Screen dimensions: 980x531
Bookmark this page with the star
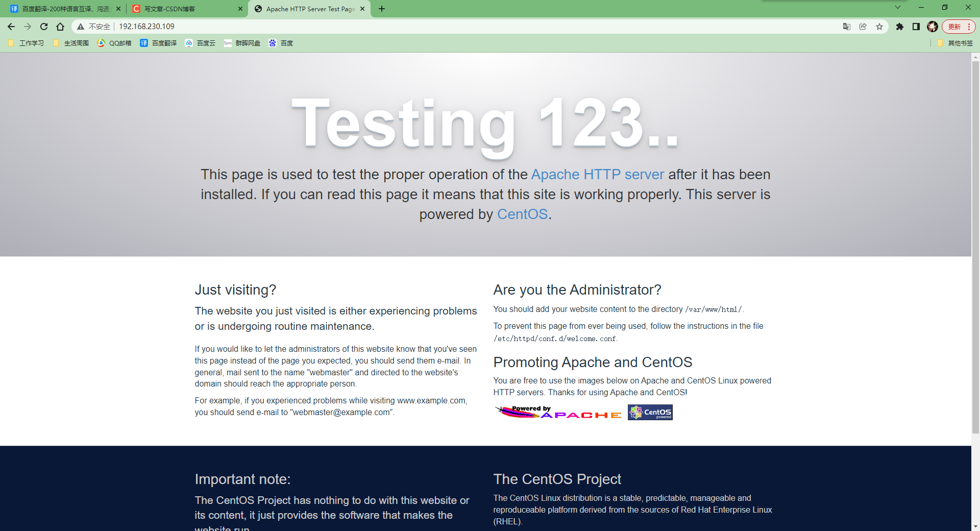pos(879,27)
